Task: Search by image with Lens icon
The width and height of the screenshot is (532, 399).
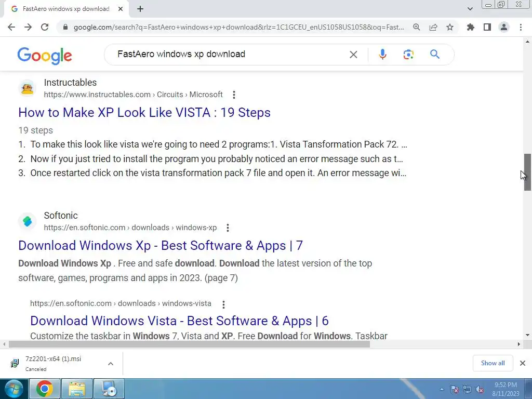Action: [x=408, y=54]
